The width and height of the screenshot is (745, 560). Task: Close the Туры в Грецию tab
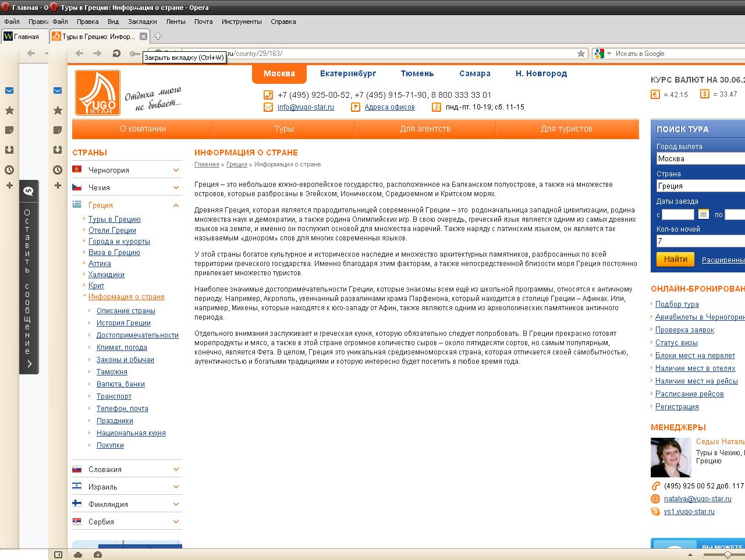[144, 36]
